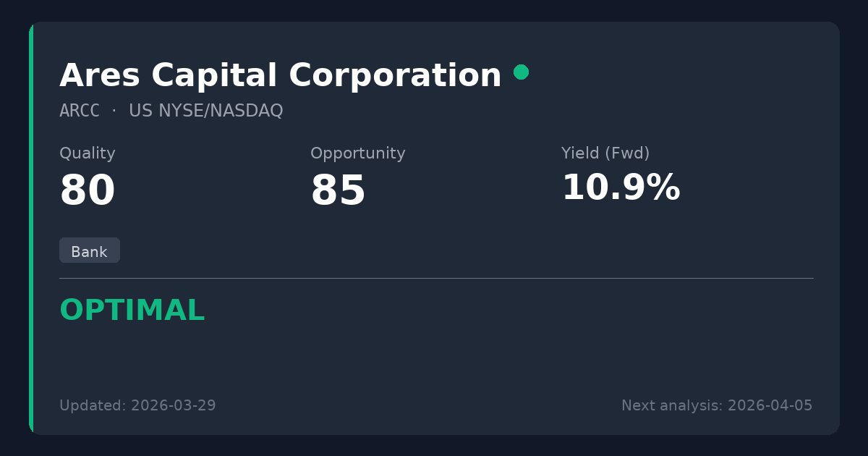
Task: Click the Next analysis: 2026-04-05 date
Action: click(x=716, y=405)
